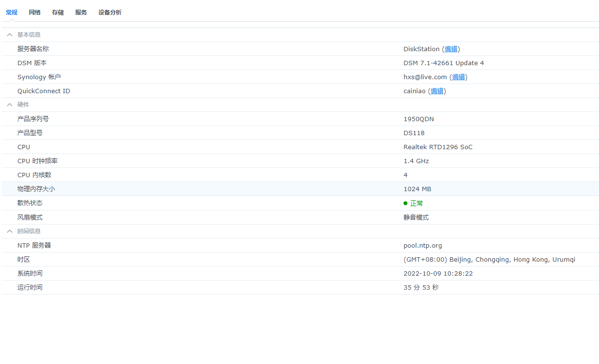599x364 pixels.
Task: Click the 基本信息 section header text
Action: 29,35
